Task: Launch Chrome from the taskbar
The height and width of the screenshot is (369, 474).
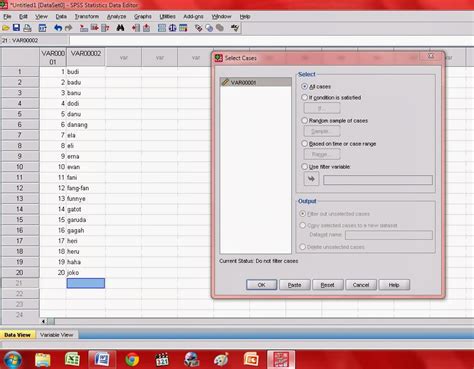Action: [x=132, y=360]
